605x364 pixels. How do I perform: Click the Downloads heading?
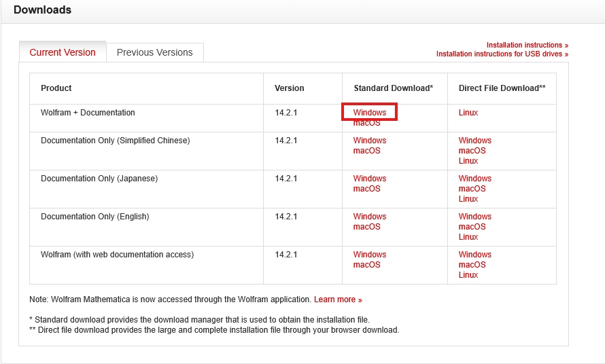(x=42, y=10)
